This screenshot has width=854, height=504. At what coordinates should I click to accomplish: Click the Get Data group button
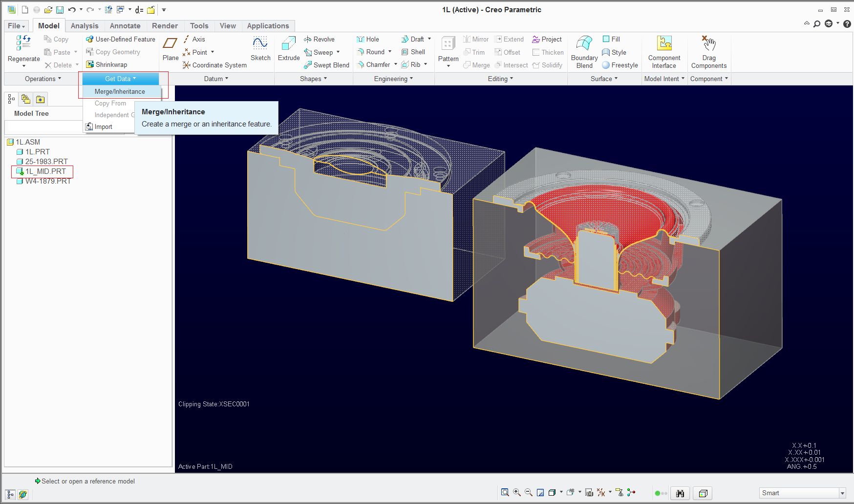pos(121,79)
